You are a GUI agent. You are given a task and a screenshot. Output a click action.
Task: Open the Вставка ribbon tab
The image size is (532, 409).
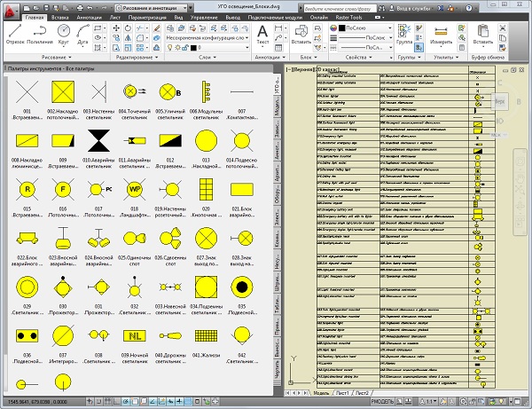(62, 17)
